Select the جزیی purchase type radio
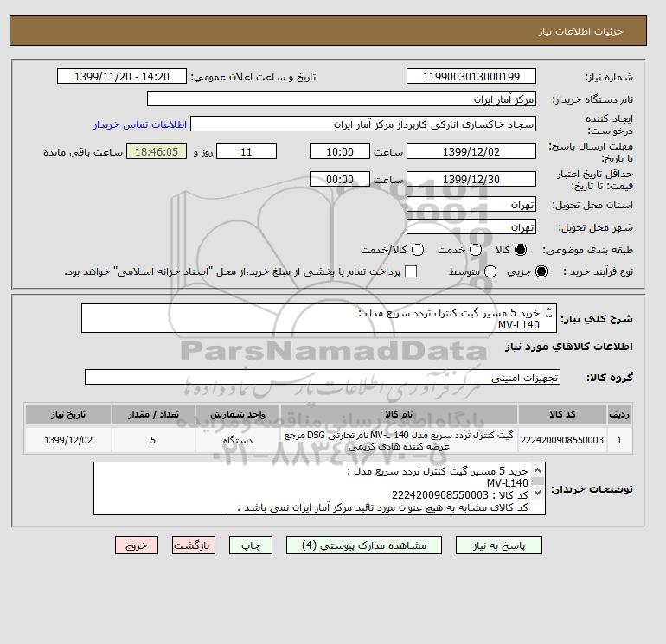 click(x=541, y=271)
